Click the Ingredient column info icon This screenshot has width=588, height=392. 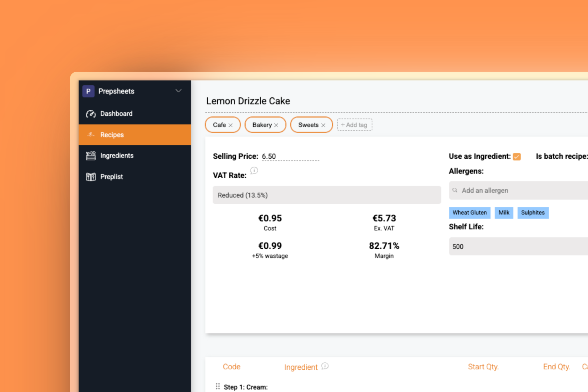(325, 366)
